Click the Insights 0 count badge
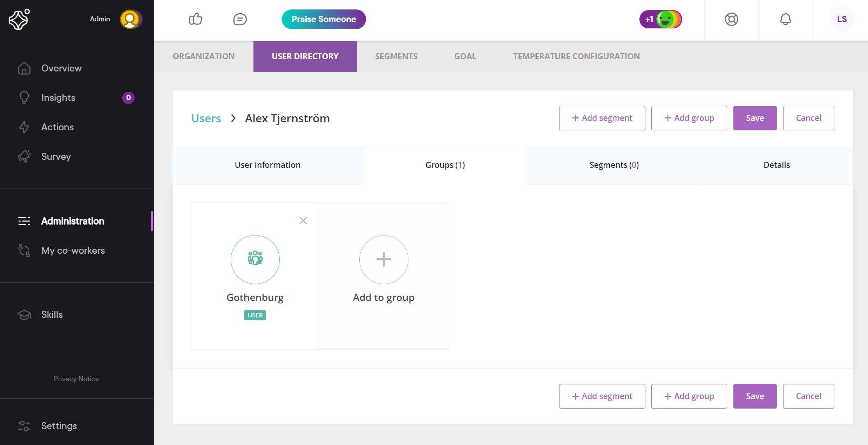The image size is (868, 445). 128,98
